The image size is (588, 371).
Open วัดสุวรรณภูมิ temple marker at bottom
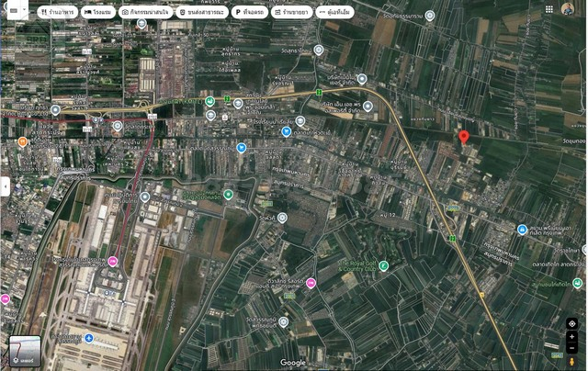(284, 321)
